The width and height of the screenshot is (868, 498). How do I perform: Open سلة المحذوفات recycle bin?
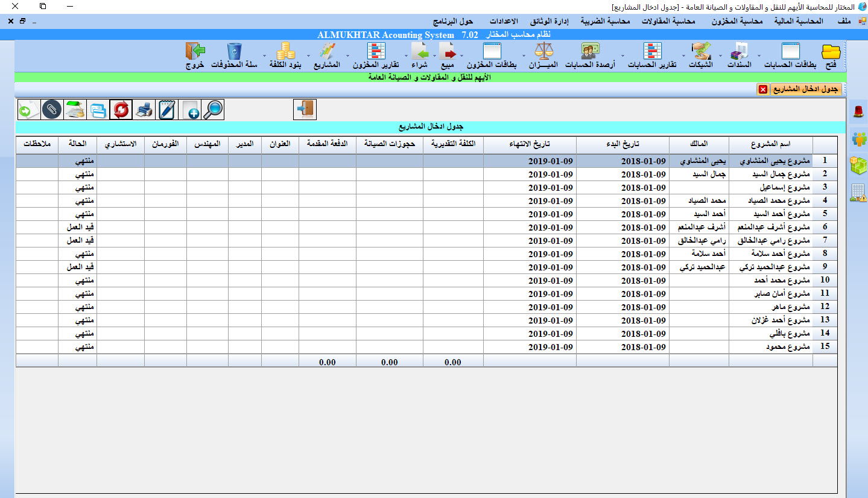(x=234, y=56)
